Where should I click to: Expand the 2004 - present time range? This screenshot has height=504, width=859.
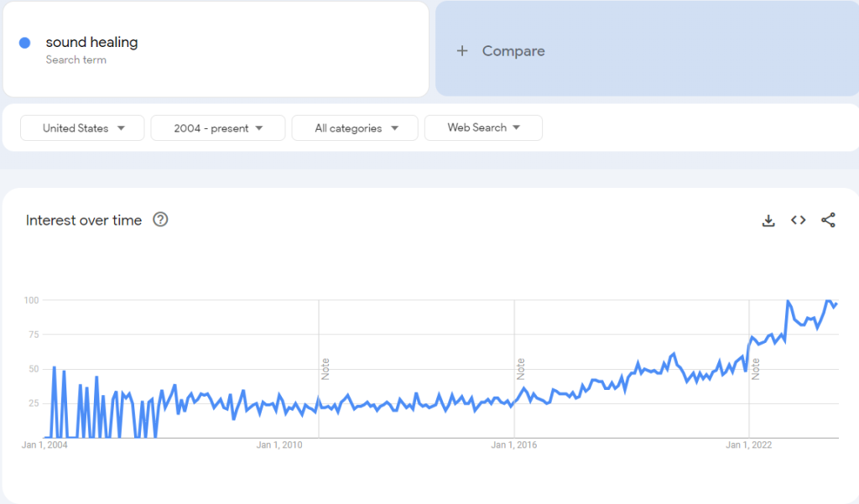coord(218,128)
